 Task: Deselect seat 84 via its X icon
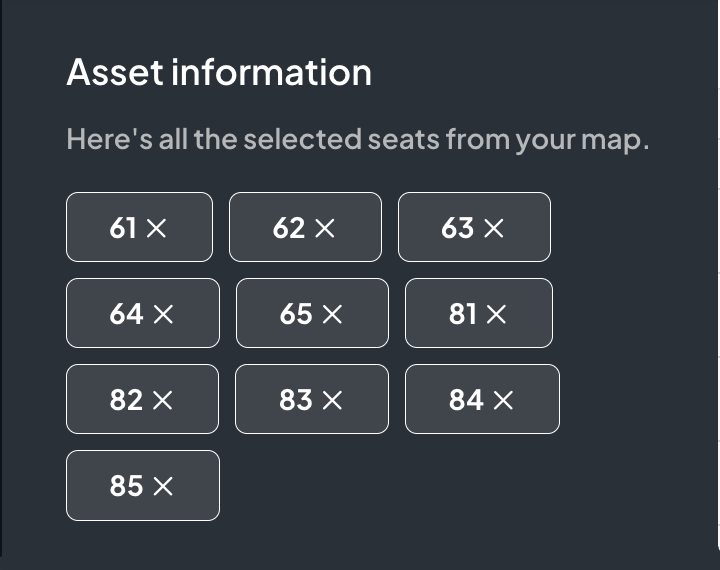coord(503,401)
